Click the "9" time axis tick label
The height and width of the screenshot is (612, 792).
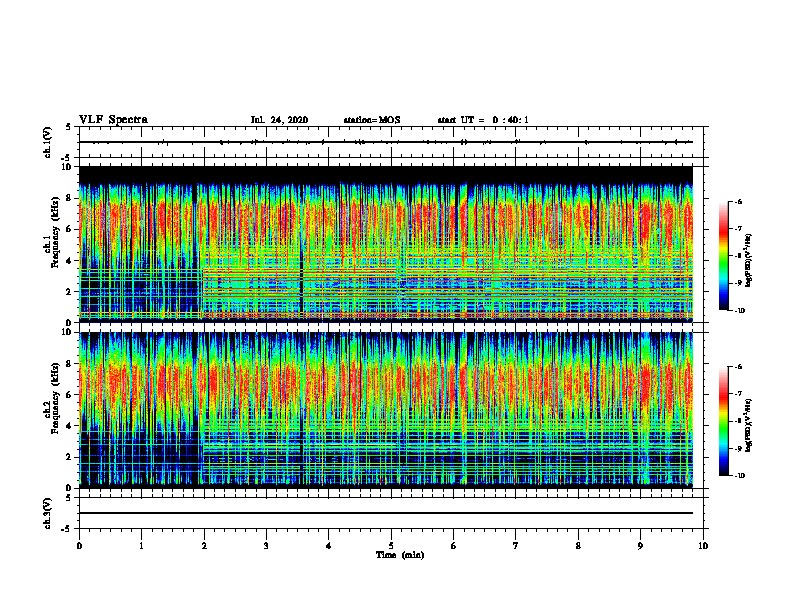coord(640,545)
